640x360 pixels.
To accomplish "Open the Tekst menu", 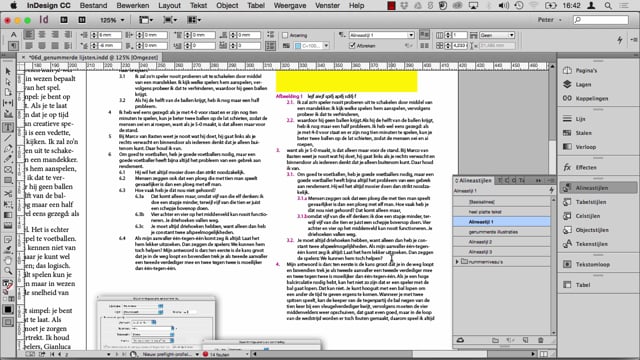I will tap(198, 5).
